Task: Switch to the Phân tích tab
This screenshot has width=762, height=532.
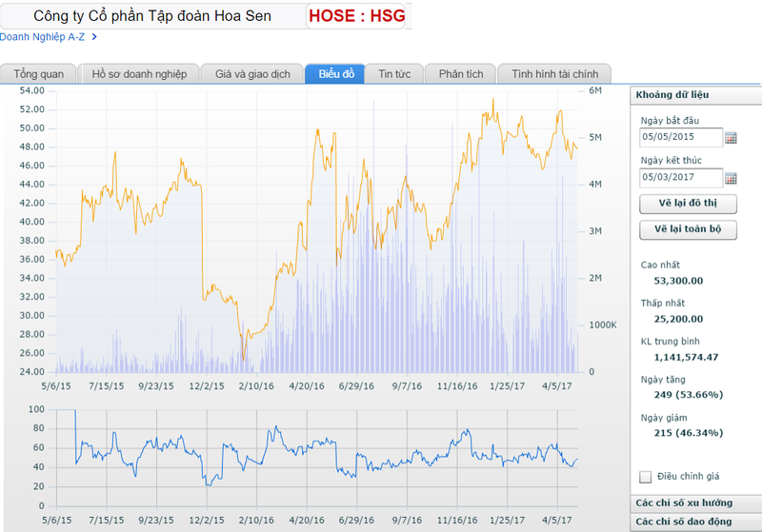Action: (461, 74)
